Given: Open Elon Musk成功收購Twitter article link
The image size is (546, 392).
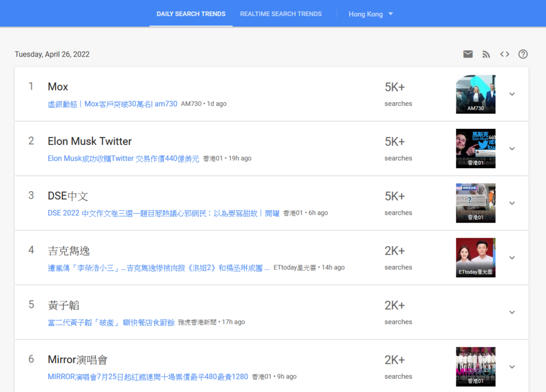Looking at the screenshot, I should [x=123, y=158].
